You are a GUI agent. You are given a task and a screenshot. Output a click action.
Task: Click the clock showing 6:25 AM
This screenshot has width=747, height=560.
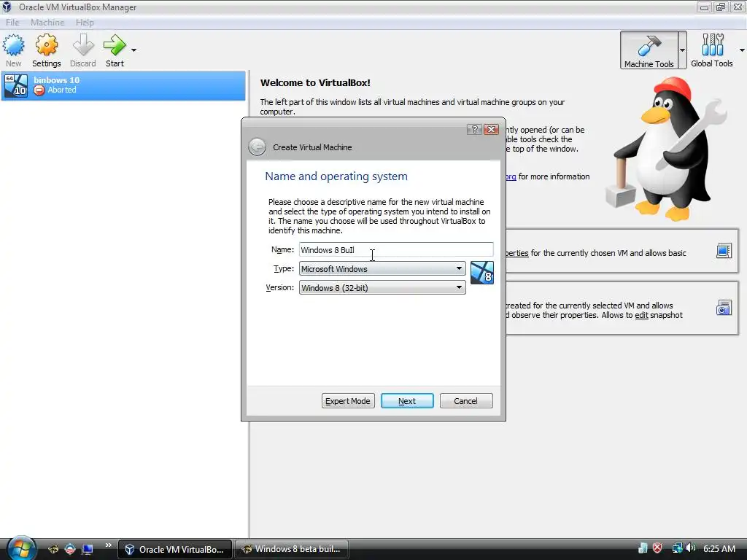tap(719, 548)
